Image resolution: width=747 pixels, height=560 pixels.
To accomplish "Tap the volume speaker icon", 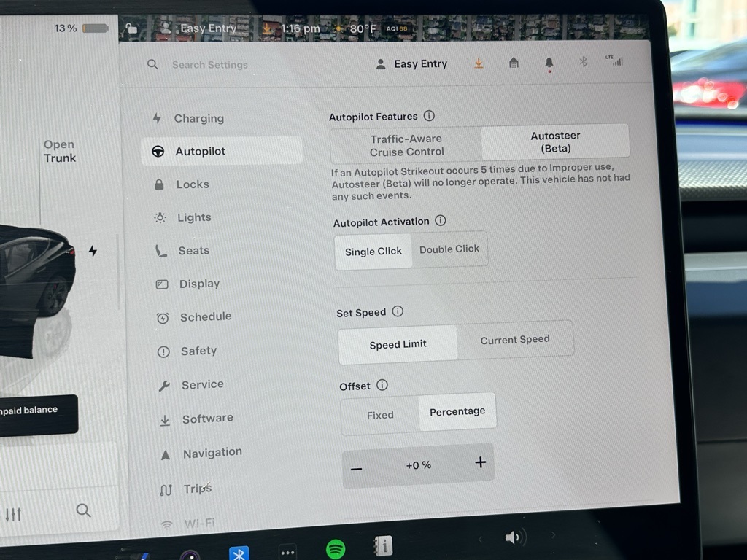I will pos(514,537).
